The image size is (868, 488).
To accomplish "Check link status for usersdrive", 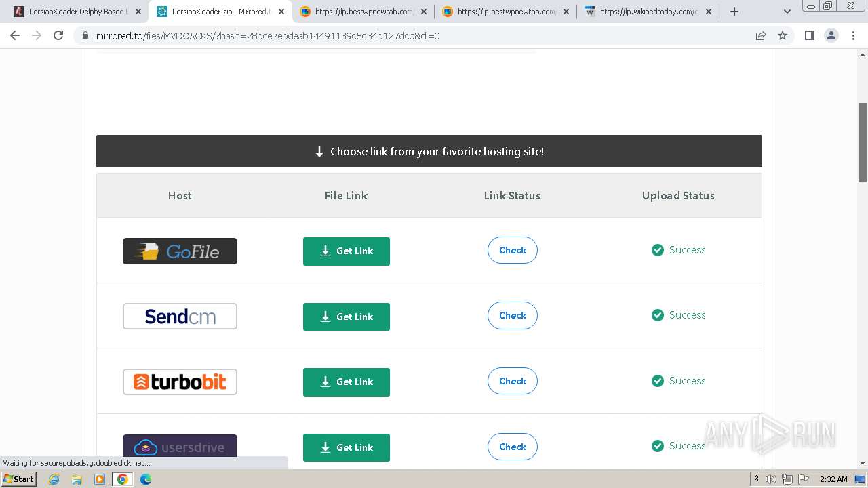I will tap(513, 447).
